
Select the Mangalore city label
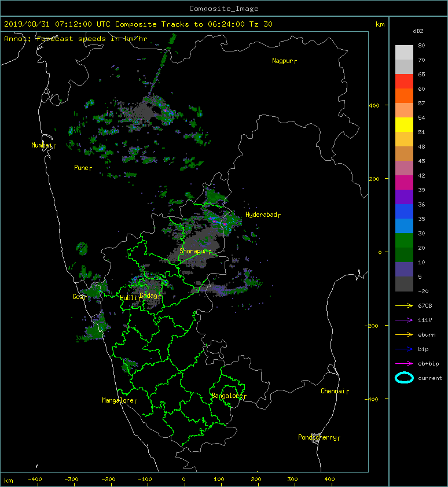[x=119, y=401]
